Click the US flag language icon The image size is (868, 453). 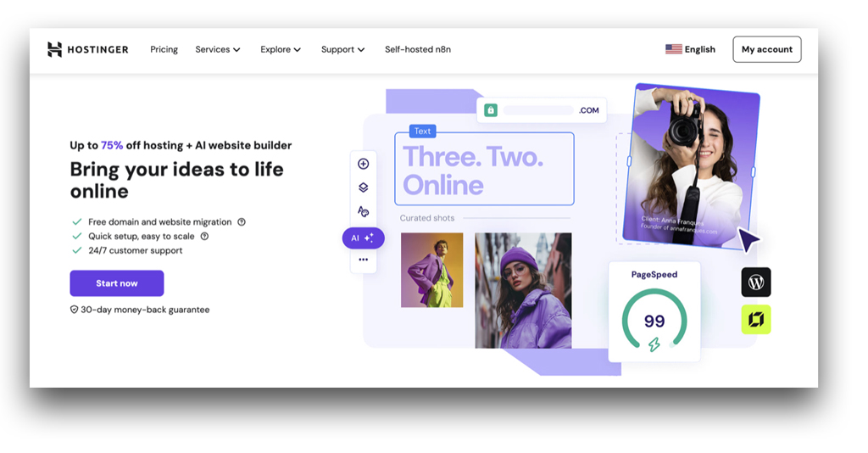coord(674,49)
